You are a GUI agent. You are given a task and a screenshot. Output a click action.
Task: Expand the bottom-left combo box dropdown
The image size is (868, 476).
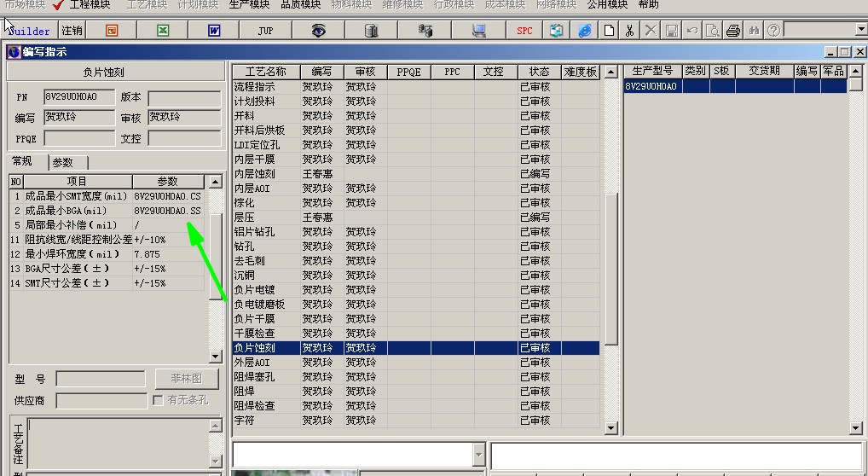coord(478,455)
